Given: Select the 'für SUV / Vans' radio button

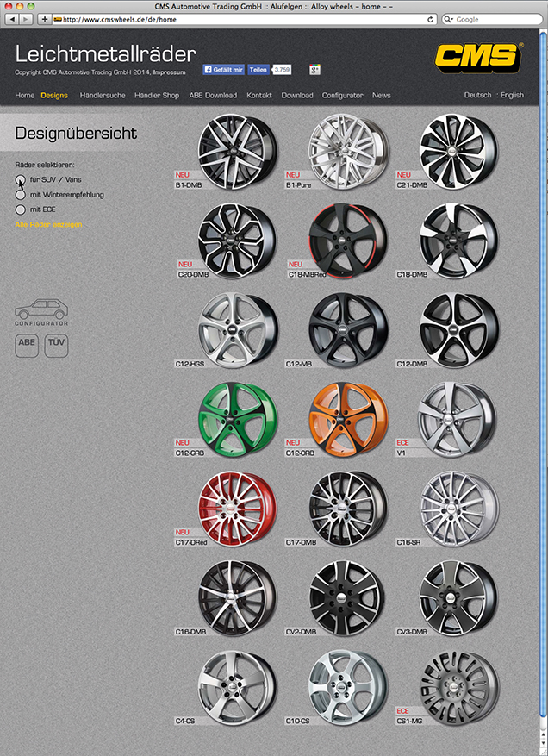Looking at the screenshot, I should 21,180.
